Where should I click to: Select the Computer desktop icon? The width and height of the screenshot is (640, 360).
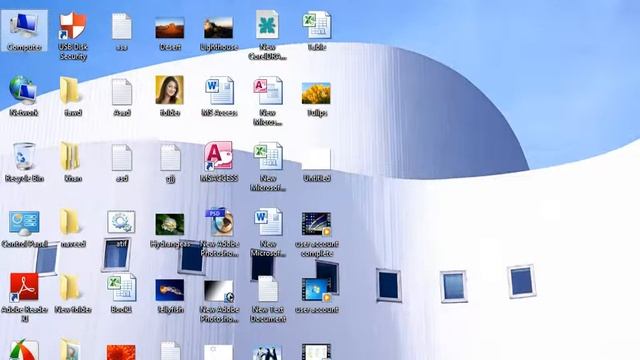(x=24, y=31)
